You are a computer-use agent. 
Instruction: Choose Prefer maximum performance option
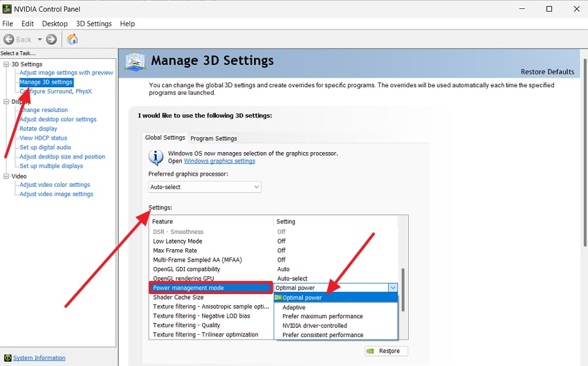336,316
